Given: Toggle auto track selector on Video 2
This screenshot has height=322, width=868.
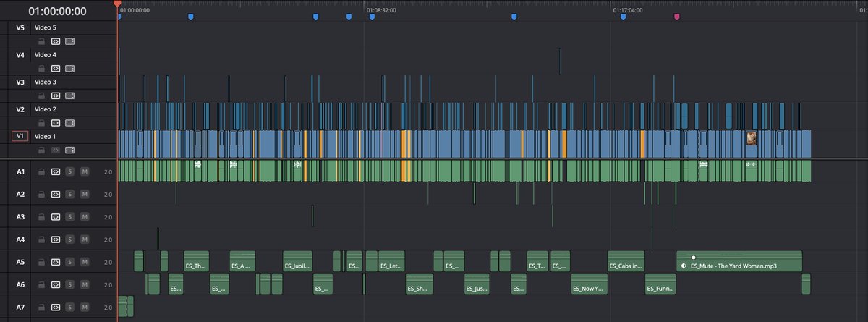Looking at the screenshot, I should (x=56, y=123).
